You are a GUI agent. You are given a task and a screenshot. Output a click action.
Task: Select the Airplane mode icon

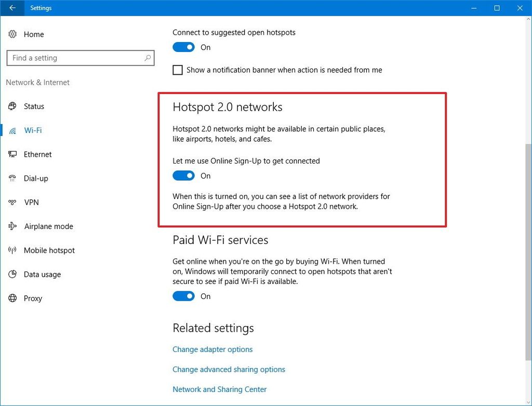[x=12, y=226]
